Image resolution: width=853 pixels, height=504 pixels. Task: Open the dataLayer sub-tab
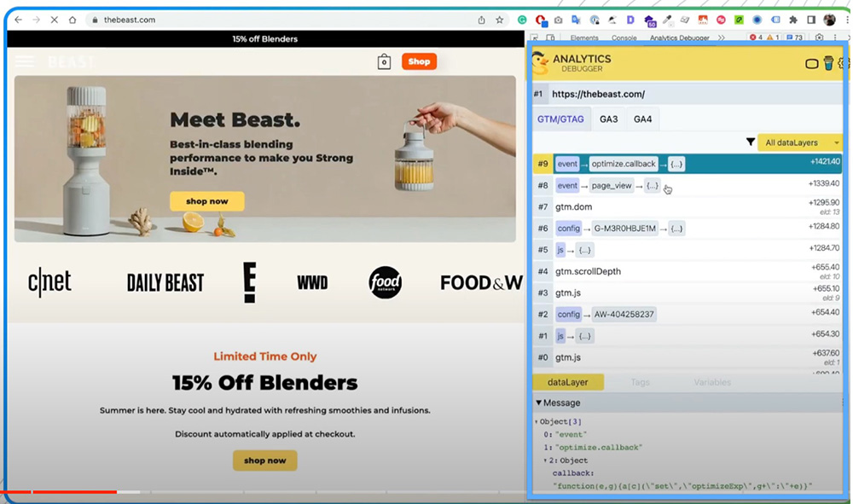point(567,382)
